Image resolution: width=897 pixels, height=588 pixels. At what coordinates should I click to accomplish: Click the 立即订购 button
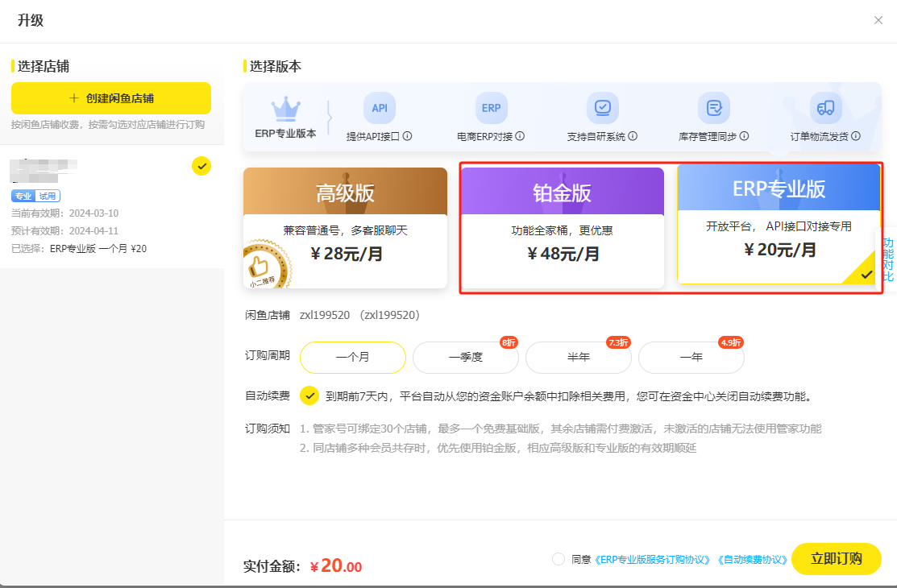[837, 559]
